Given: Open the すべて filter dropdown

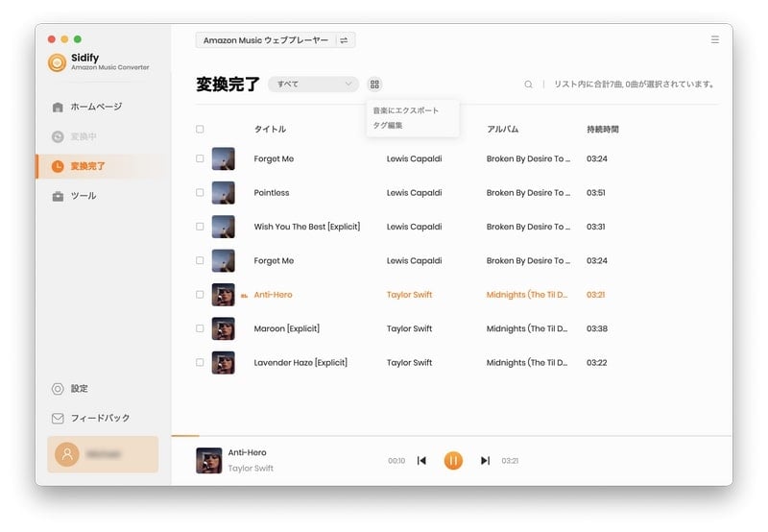Looking at the screenshot, I should (314, 85).
